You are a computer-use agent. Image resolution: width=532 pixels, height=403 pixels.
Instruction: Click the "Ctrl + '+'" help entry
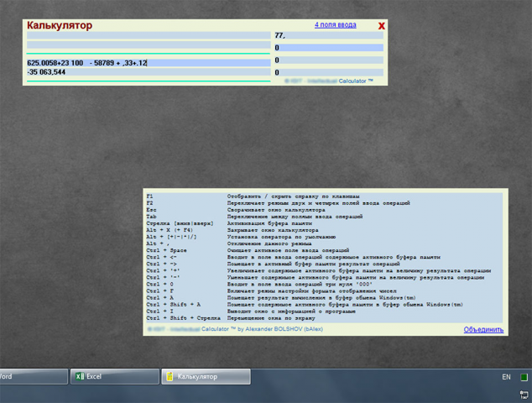click(x=163, y=271)
